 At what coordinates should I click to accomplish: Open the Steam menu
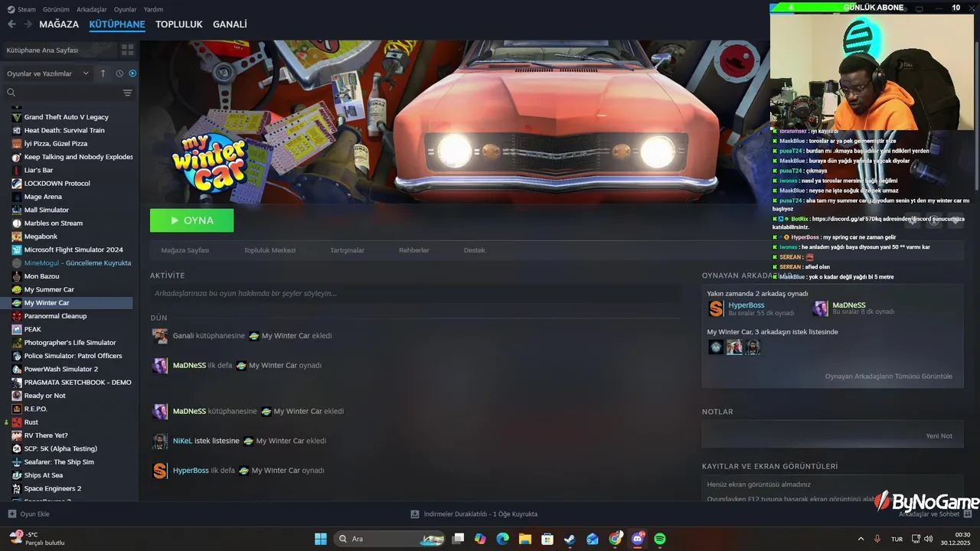[22, 9]
